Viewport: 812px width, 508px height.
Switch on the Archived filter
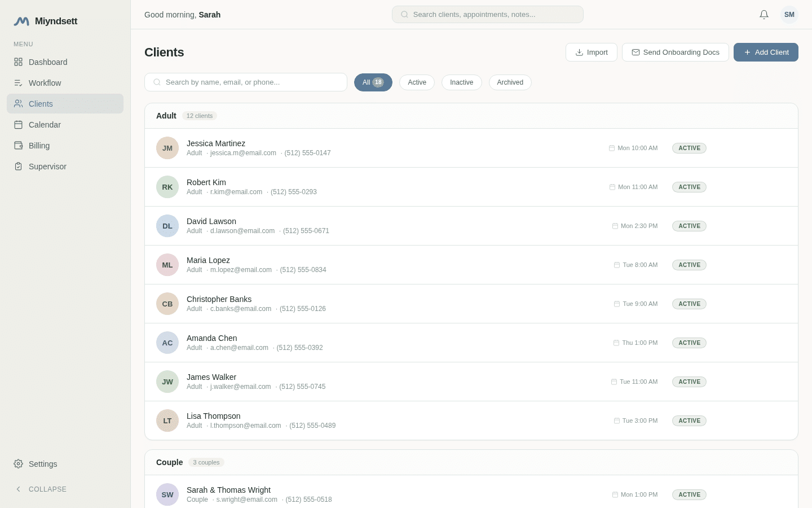tap(510, 82)
